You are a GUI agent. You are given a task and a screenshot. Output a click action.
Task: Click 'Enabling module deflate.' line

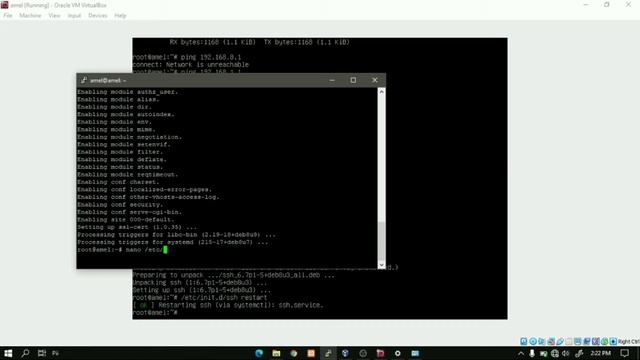pos(122,160)
